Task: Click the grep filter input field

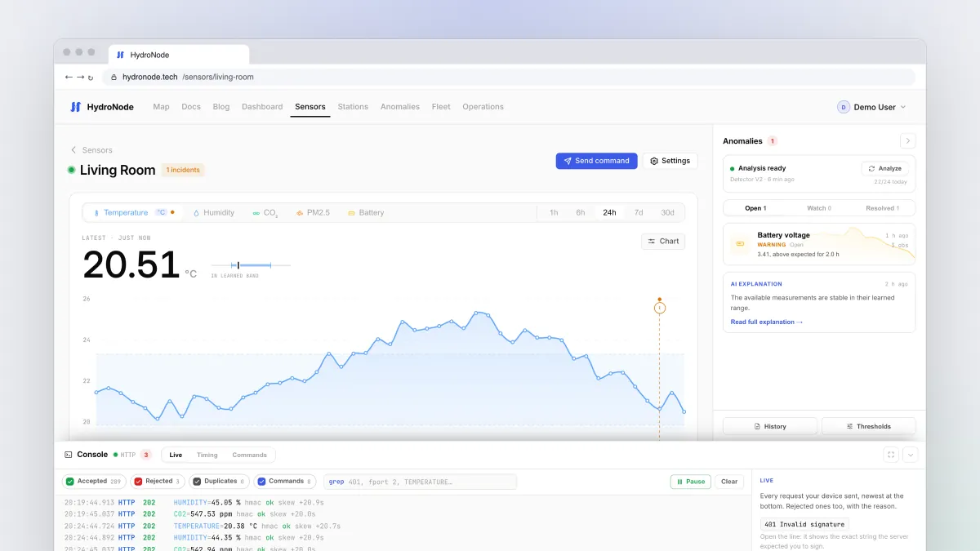Action: click(x=421, y=482)
